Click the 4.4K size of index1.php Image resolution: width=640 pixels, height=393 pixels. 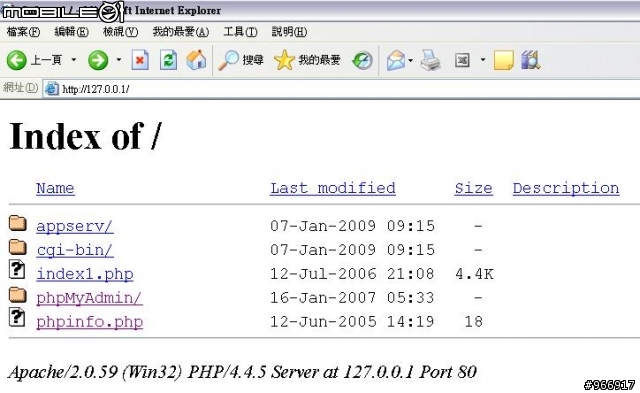point(474,274)
